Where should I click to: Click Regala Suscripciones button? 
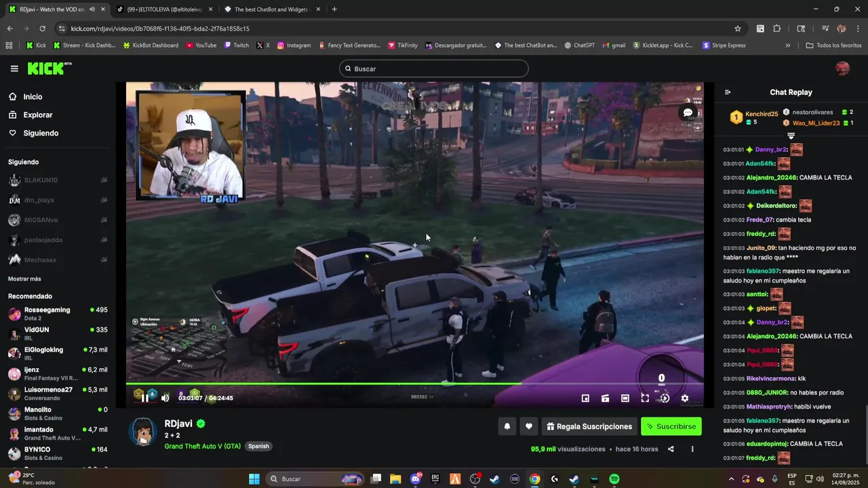coord(589,426)
